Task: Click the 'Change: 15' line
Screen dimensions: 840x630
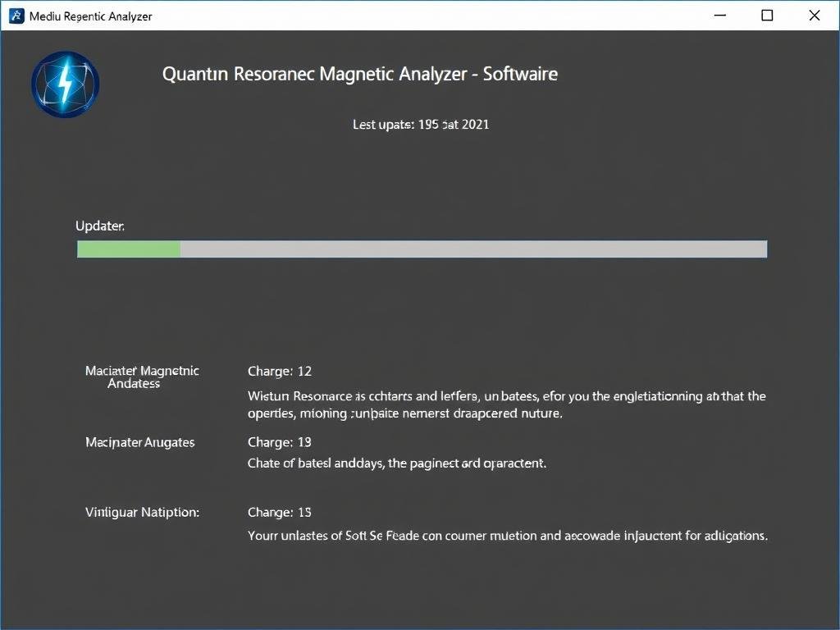Action: click(x=280, y=513)
